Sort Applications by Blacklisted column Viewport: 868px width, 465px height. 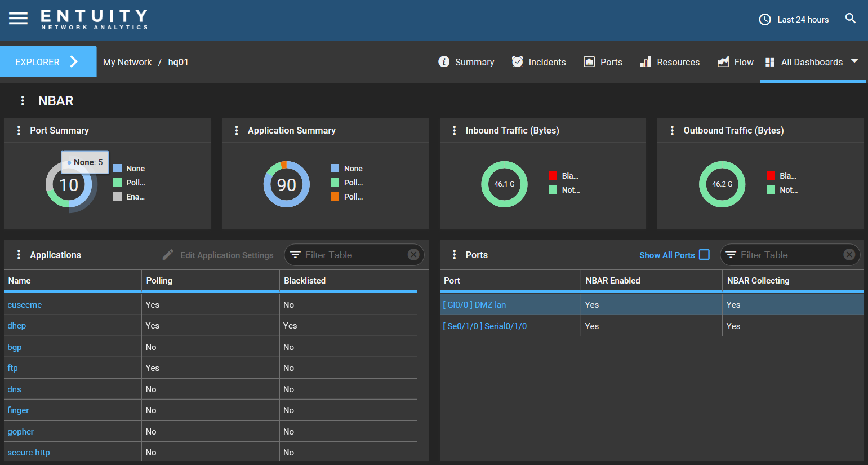pos(349,281)
